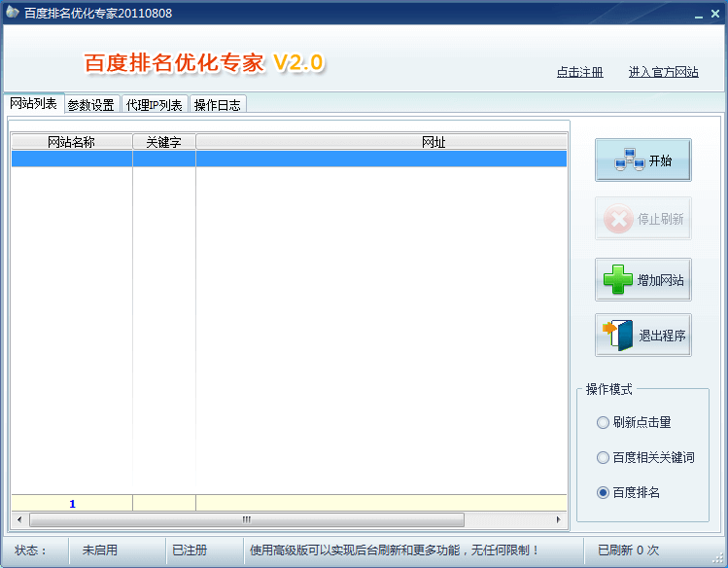Click the red X icon on 停止刷新
Viewport: 728px width, 568px height.
[618, 219]
